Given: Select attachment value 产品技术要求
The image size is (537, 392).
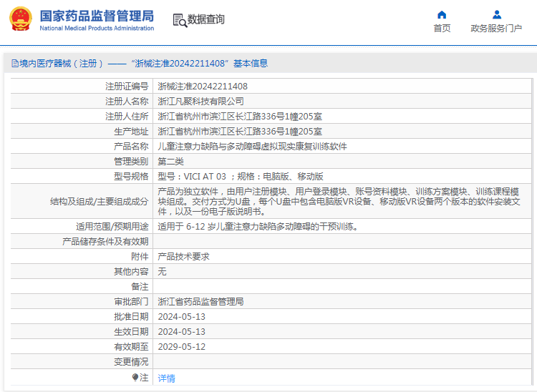Looking at the screenshot, I should point(183,257).
